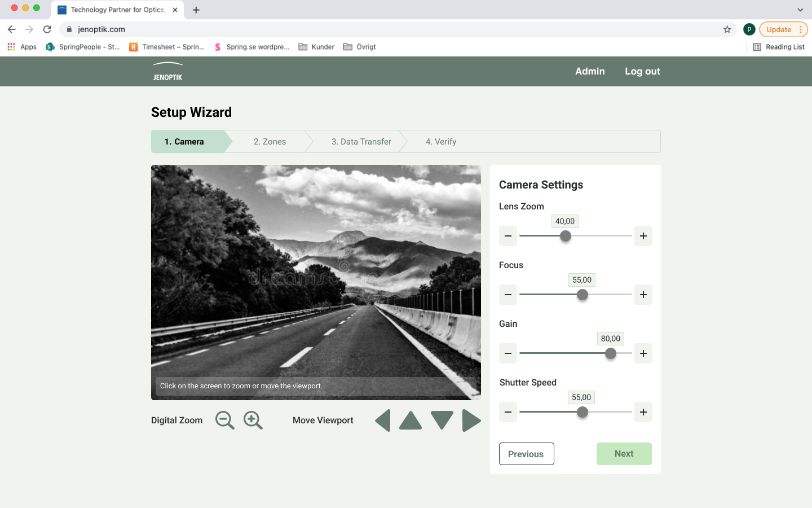Open the Reading List
The height and width of the screenshot is (508, 812).
(x=779, y=47)
